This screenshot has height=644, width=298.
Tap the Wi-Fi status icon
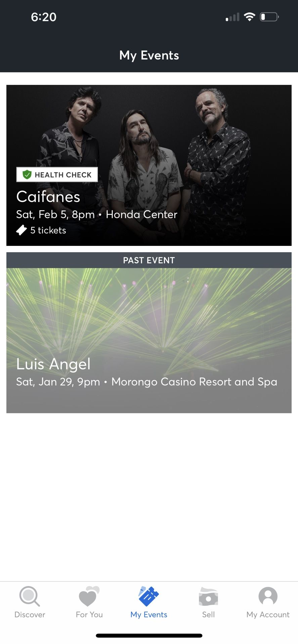click(x=249, y=17)
